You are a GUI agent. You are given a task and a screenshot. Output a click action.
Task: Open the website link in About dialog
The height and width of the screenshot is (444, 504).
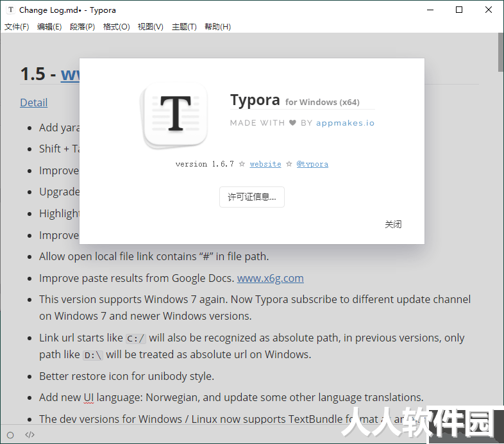click(x=265, y=164)
